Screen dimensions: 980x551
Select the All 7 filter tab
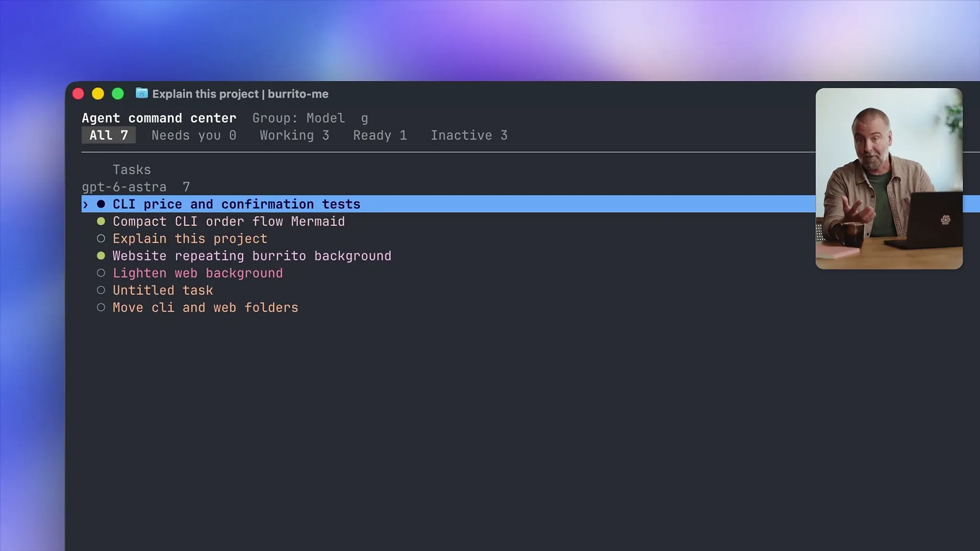(109, 135)
